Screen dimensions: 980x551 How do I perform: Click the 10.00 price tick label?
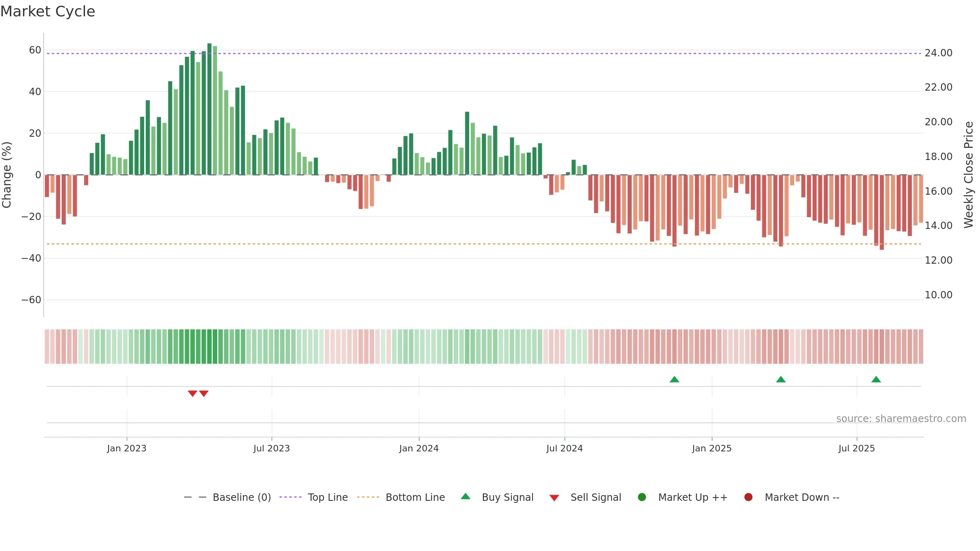coord(938,295)
